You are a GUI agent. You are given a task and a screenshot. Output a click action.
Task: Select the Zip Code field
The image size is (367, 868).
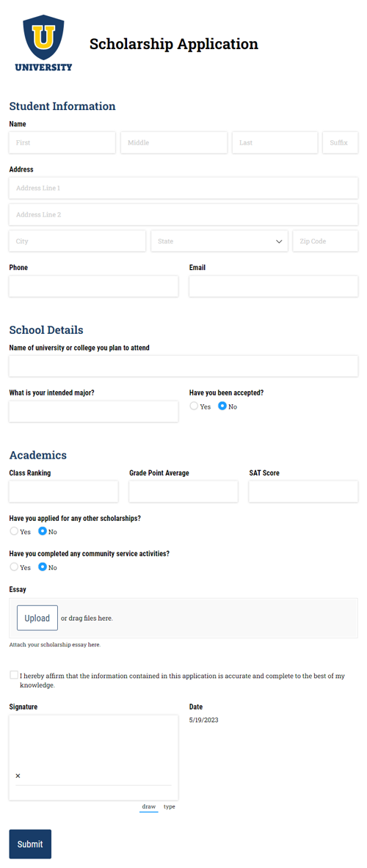coord(325,241)
